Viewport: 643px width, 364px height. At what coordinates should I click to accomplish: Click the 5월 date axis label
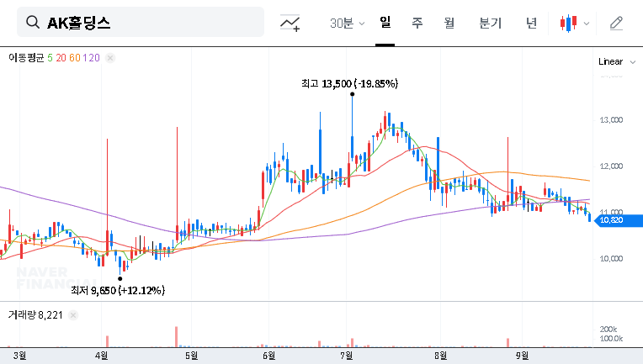(191, 356)
